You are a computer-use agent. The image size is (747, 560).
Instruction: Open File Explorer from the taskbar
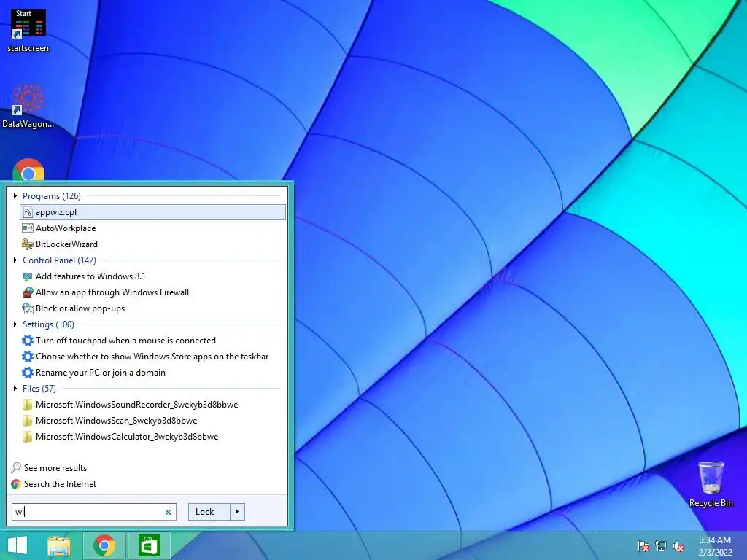(x=59, y=545)
